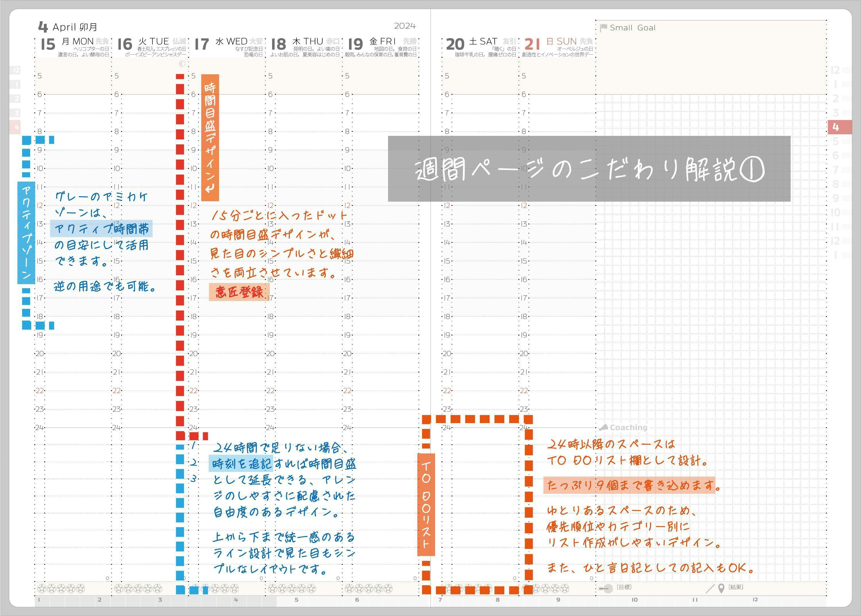The height and width of the screenshot is (616, 861).
Task: Click month 10 in the bottom year bar
Action: click(635, 600)
